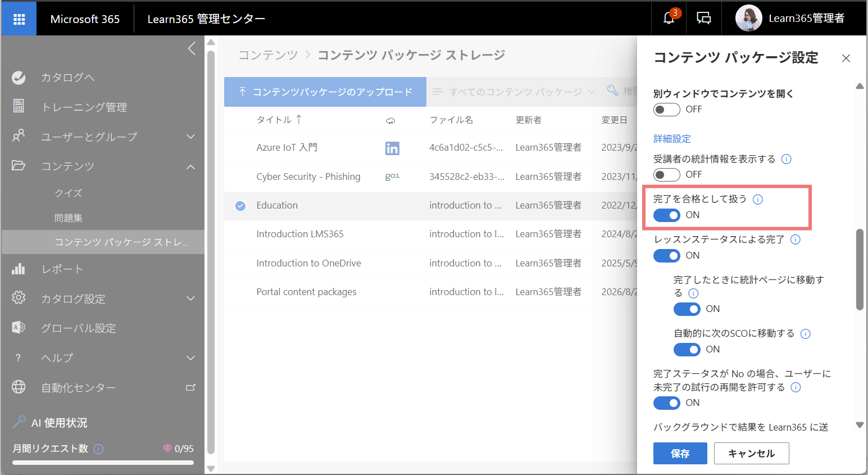This screenshot has width=868, height=475.
Task: Toggle 自動的に次のSCOに移動する switch
Action: pyautogui.click(x=687, y=350)
